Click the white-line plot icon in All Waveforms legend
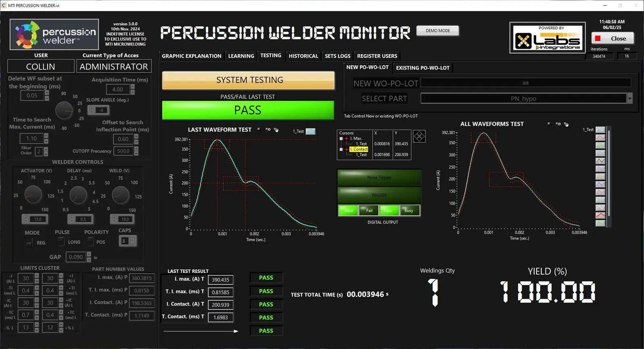This screenshot has width=644, height=349. (x=600, y=208)
